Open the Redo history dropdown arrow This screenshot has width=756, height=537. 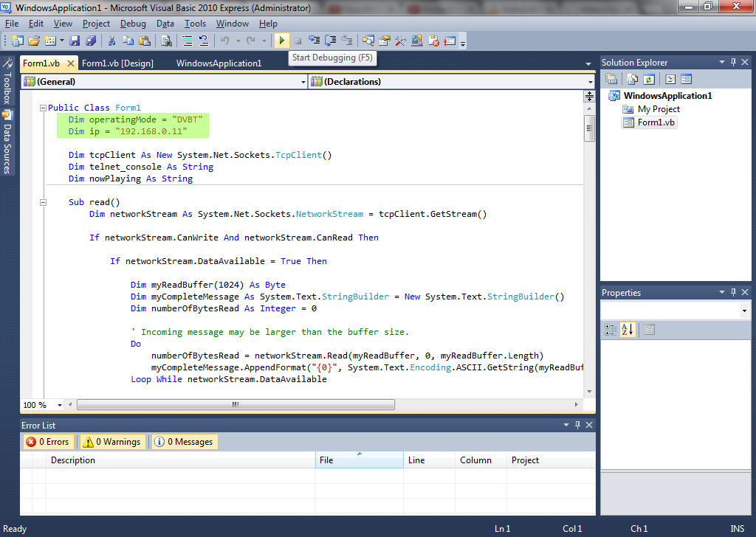[x=264, y=41]
